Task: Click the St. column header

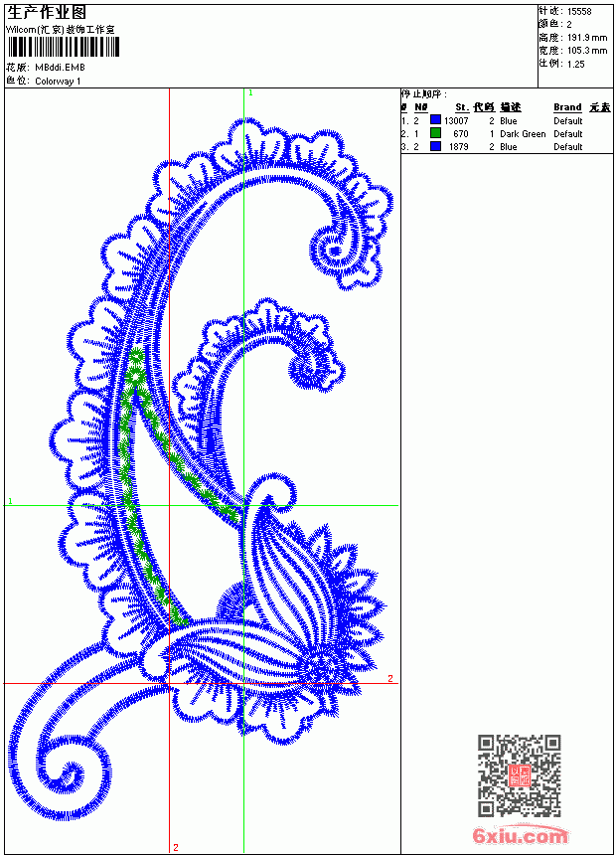Action: click(462, 107)
